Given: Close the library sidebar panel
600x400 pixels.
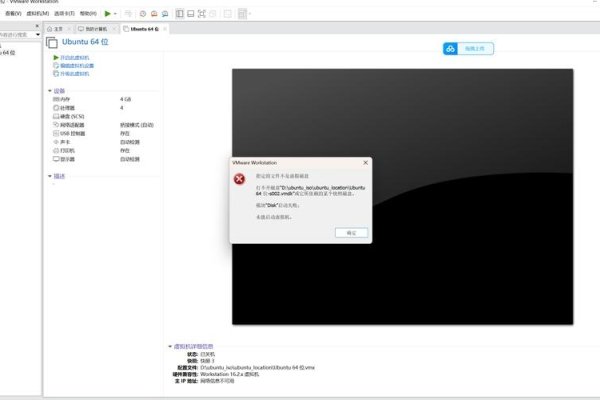Looking at the screenshot, I should coord(37,26).
